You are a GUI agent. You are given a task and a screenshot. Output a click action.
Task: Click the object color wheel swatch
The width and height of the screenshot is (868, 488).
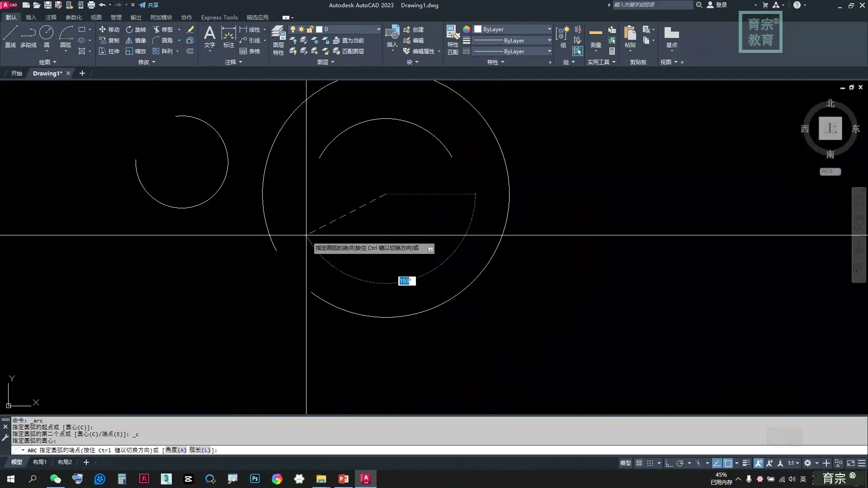(467, 29)
